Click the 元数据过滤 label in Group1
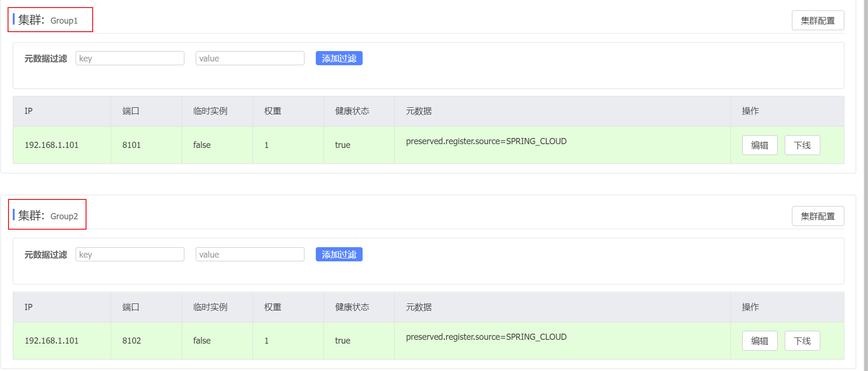This screenshot has width=868, height=371. [46, 59]
